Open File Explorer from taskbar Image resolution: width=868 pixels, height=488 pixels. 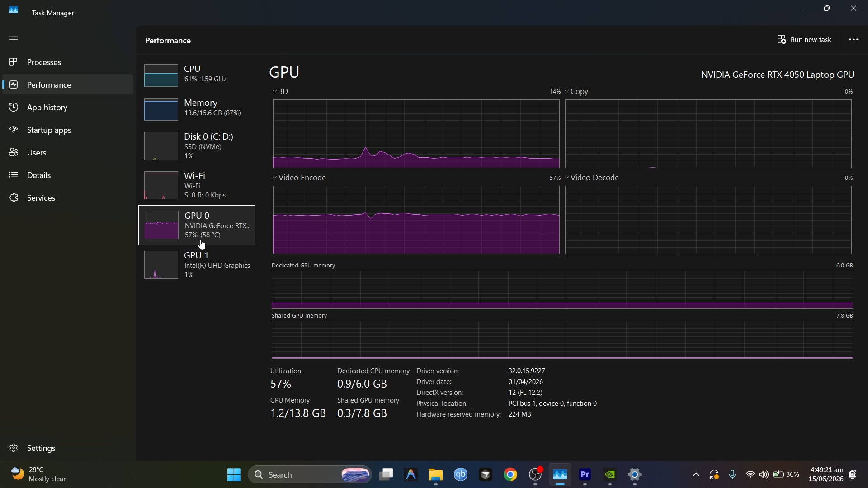click(x=435, y=475)
